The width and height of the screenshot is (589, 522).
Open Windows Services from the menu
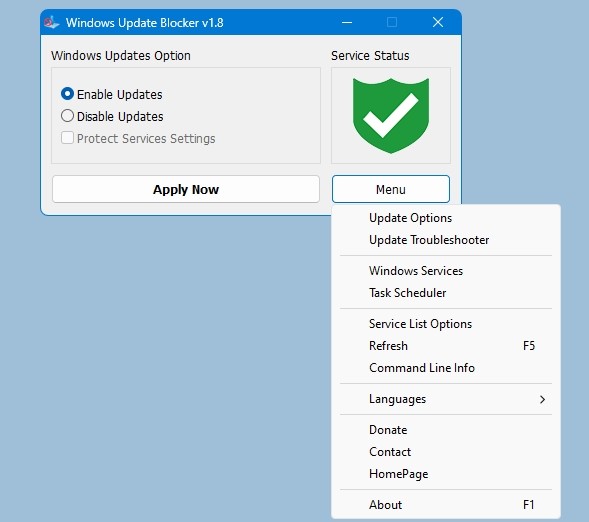point(446,271)
